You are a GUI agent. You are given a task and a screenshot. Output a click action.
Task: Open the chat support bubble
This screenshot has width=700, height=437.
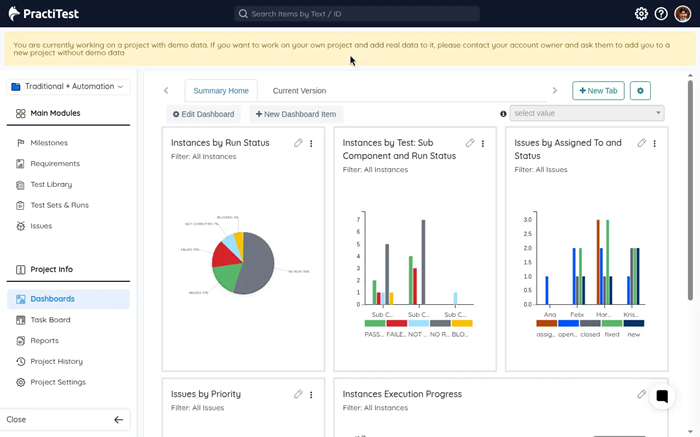point(662,396)
